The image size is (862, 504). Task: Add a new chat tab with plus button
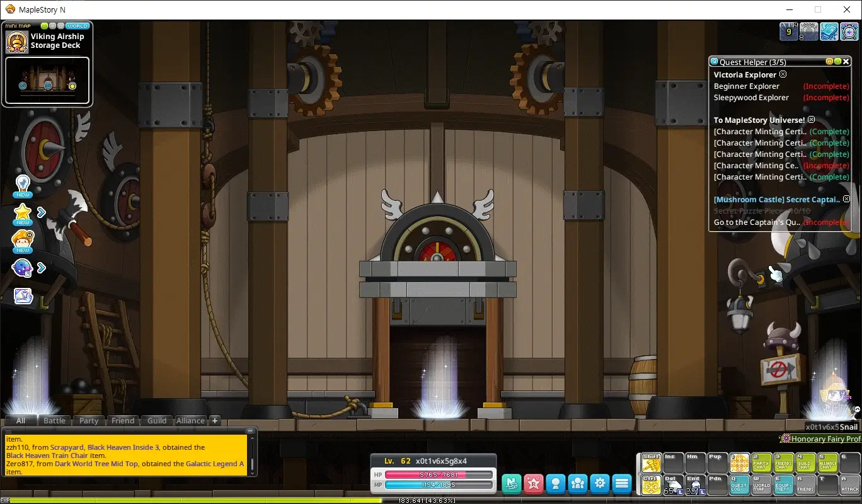pyautogui.click(x=214, y=421)
